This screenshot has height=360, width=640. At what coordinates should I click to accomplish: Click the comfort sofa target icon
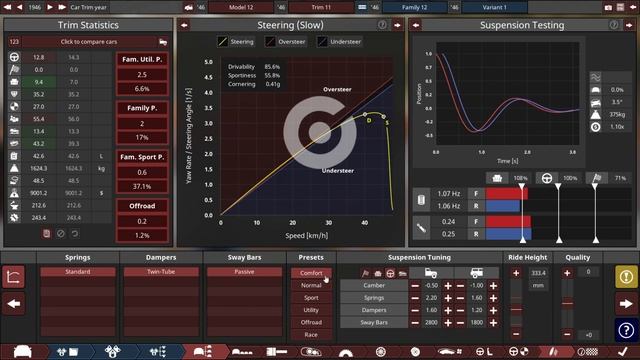(x=497, y=178)
